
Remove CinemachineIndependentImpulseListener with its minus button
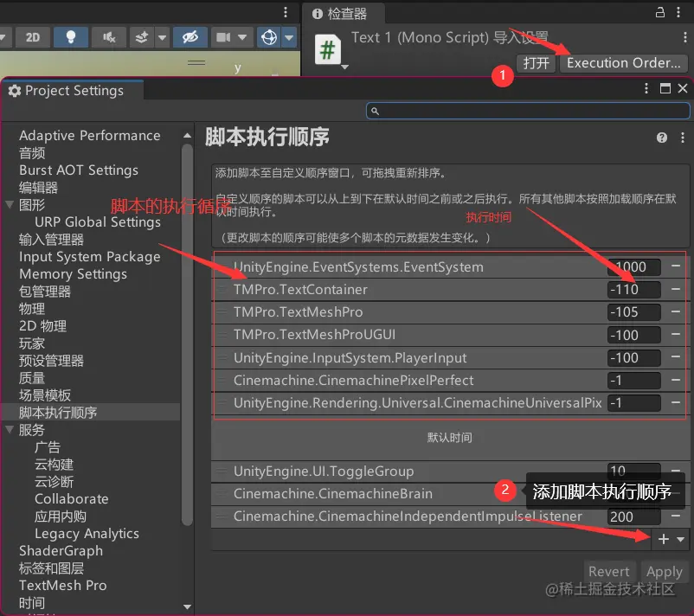coord(676,516)
